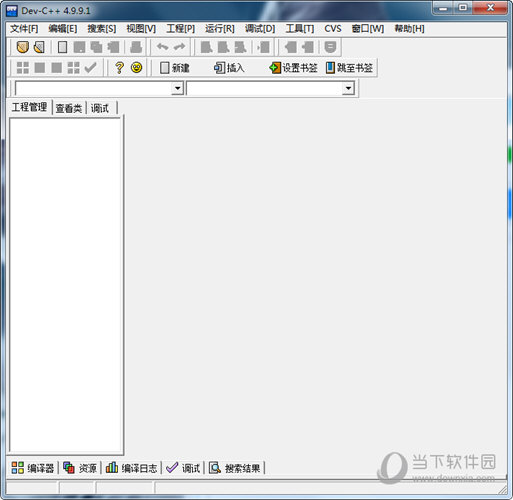Click the greyed four-square Compile icon
The height and width of the screenshot is (500, 513).
pos(23,68)
